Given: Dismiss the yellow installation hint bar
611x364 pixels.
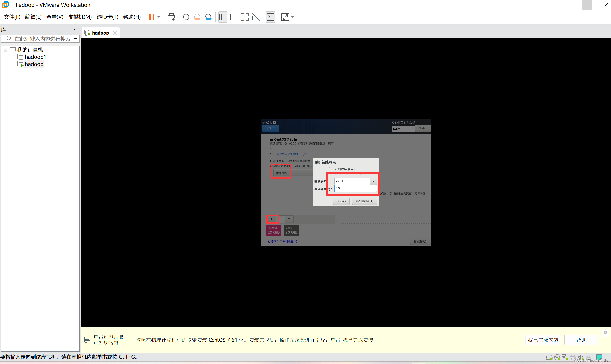Looking at the screenshot, I should click(x=606, y=333).
